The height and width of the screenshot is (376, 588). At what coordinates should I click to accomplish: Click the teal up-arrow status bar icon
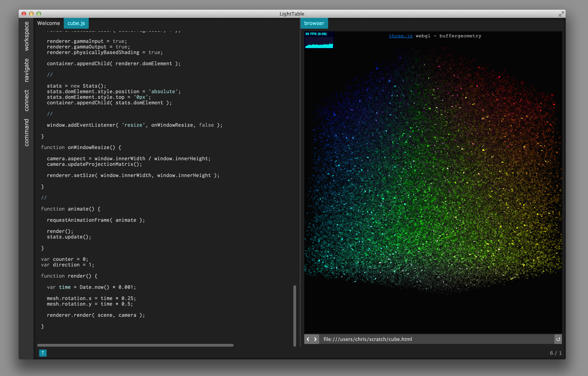(43, 353)
